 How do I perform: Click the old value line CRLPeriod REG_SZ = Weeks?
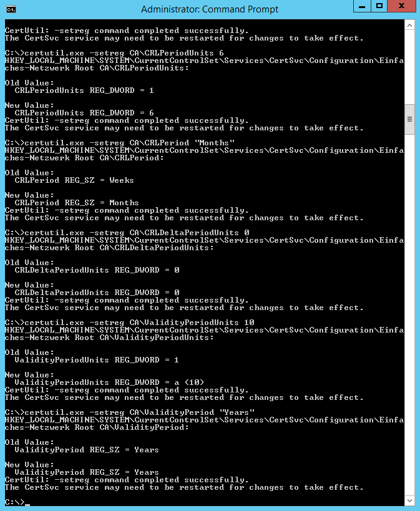click(74, 180)
